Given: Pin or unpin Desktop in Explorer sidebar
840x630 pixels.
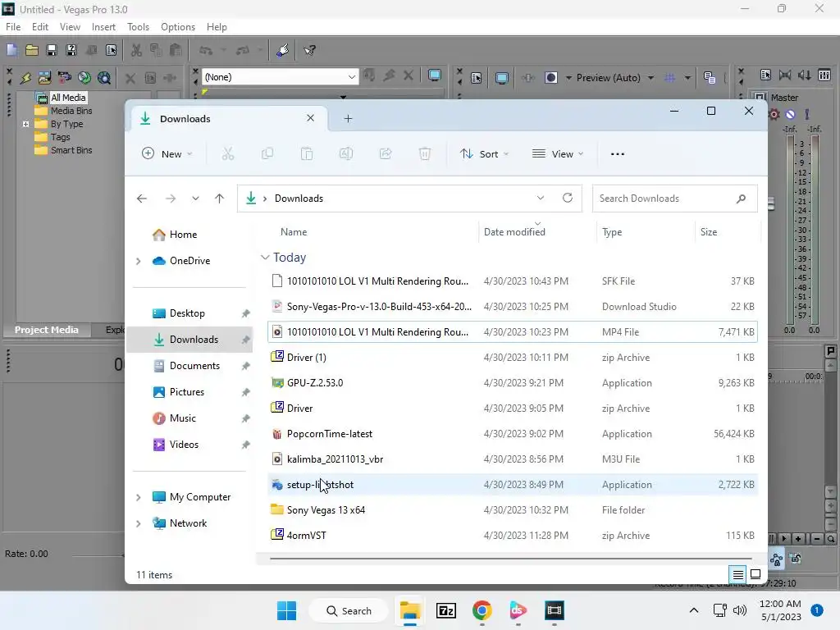Looking at the screenshot, I should point(245,313).
